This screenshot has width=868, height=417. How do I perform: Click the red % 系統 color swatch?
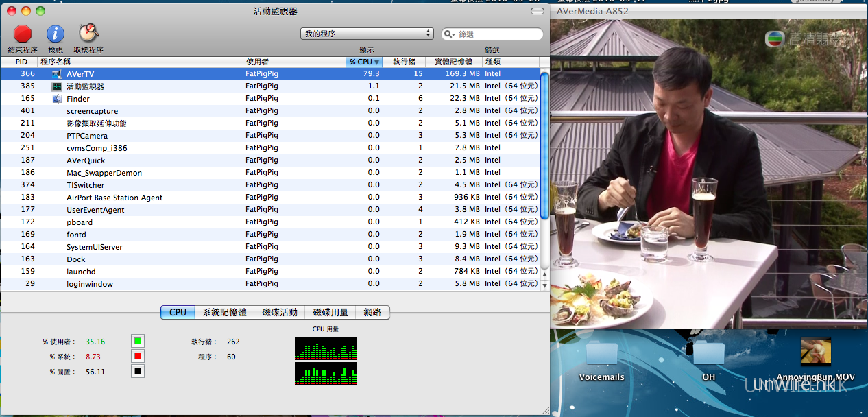[x=138, y=356]
